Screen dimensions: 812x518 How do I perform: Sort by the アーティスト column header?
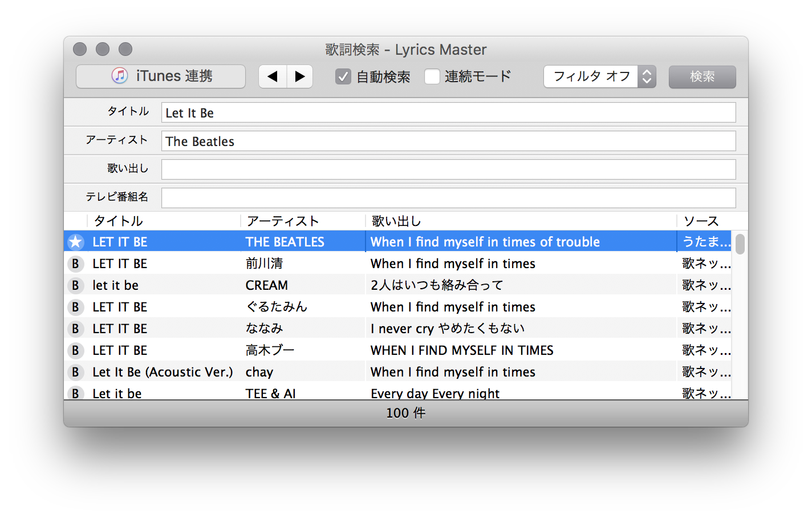click(303, 221)
